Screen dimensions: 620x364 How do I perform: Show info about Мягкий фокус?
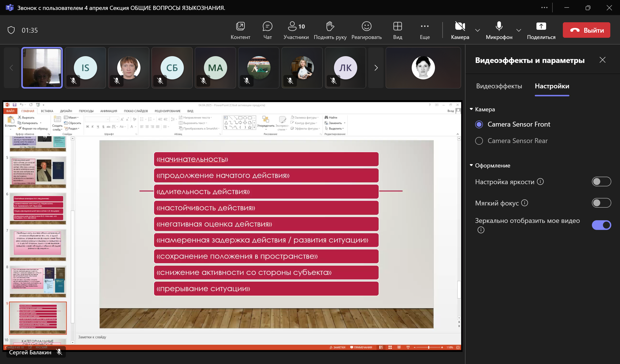click(525, 203)
